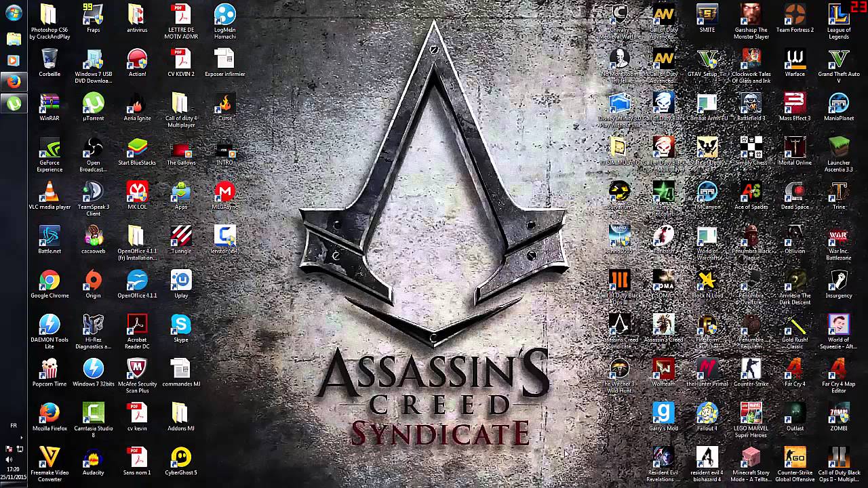Open Minecraft Story Mode shortcut

(x=751, y=464)
